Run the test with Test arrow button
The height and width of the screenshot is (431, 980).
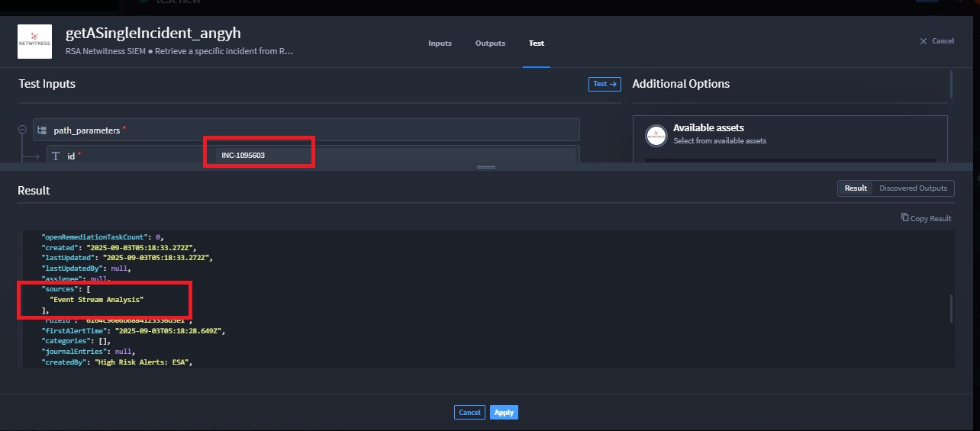604,84
